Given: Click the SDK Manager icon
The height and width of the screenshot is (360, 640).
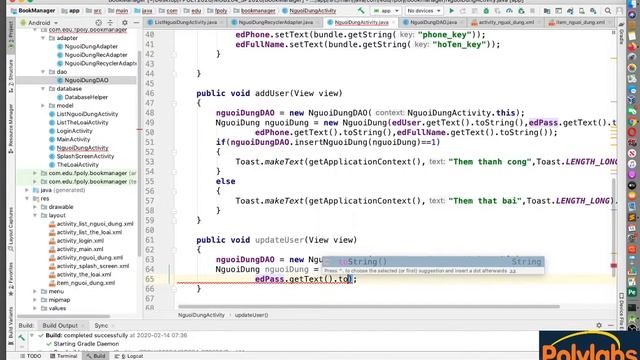Looking at the screenshot, I should click(593, 11).
